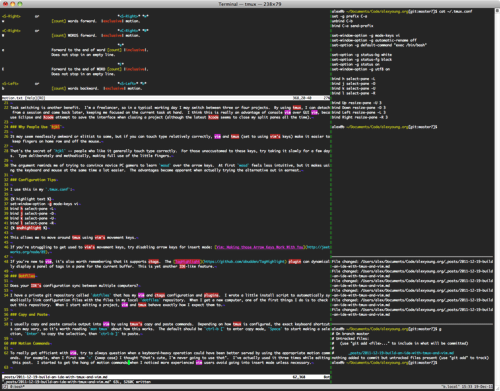Image resolution: width=500 pixels, height=391 pixels.
Task: Click the Terminal — tmux window title
Action: pos(250,4)
